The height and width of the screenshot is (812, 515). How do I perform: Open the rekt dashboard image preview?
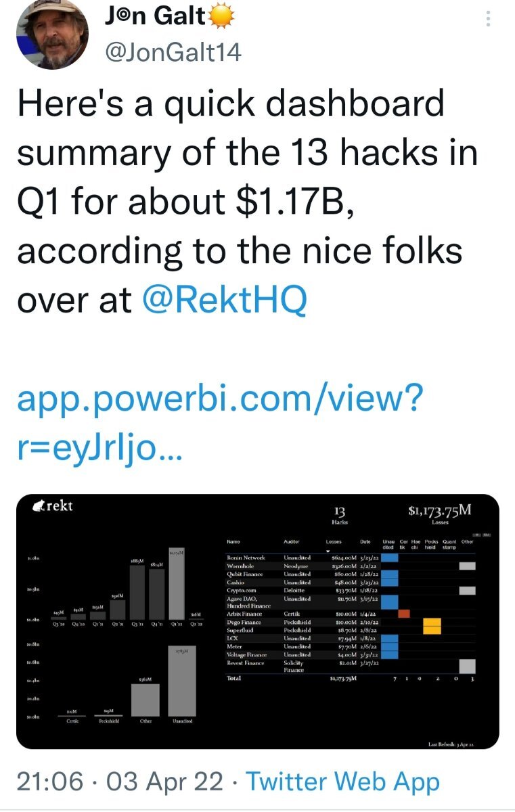click(x=258, y=621)
